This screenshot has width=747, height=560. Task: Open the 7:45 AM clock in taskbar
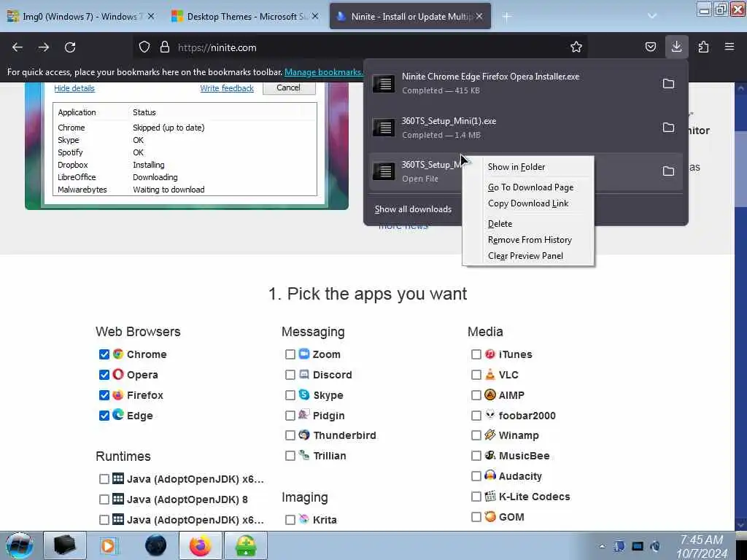point(702,546)
